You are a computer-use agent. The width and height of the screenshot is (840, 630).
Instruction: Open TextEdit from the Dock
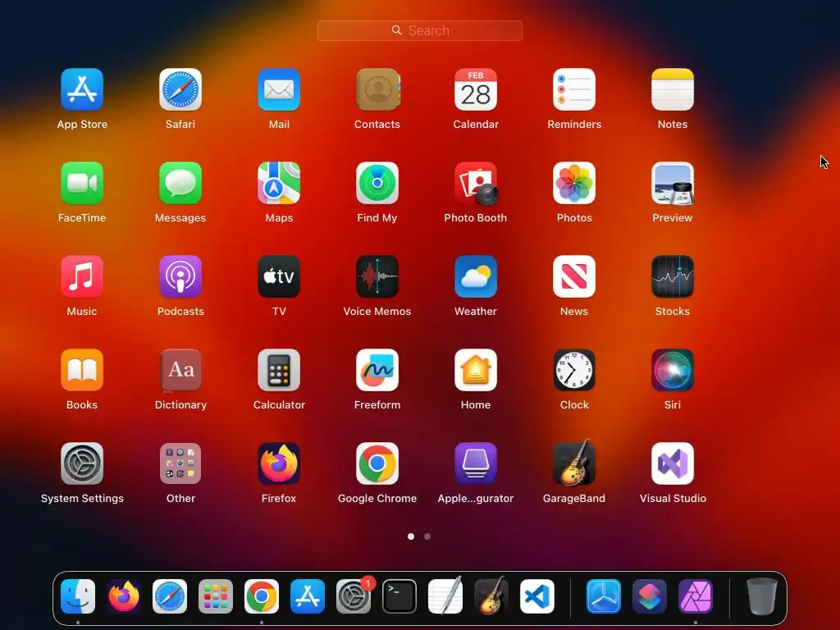click(445, 596)
